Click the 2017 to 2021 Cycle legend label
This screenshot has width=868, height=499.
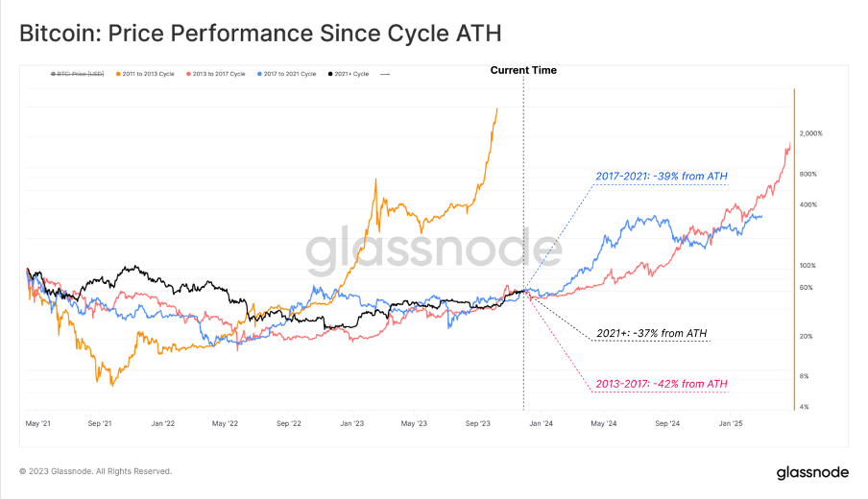289,74
